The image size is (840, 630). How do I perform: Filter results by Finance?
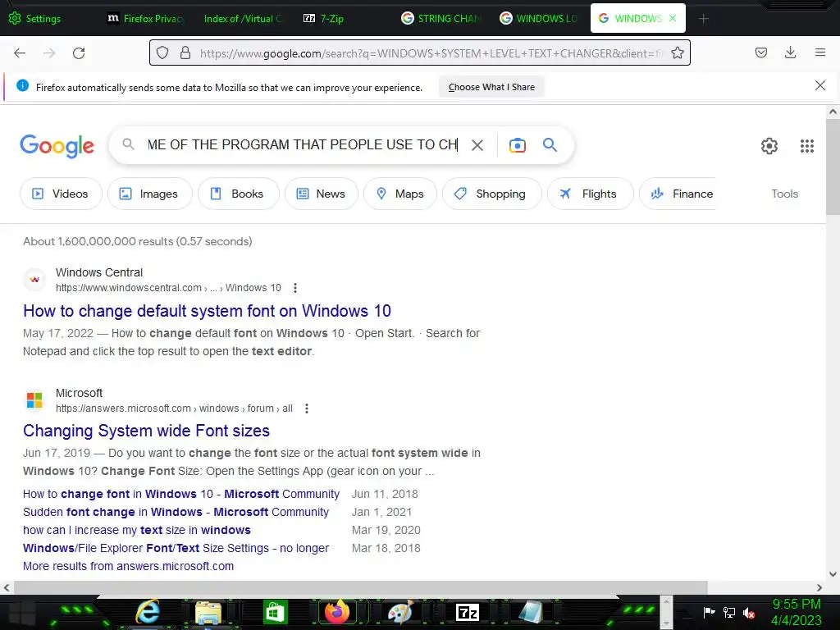[x=678, y=194]
